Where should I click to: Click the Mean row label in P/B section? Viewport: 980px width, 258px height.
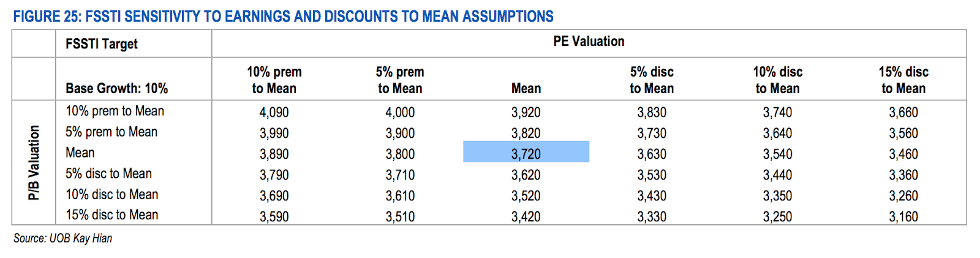[80, 153]
